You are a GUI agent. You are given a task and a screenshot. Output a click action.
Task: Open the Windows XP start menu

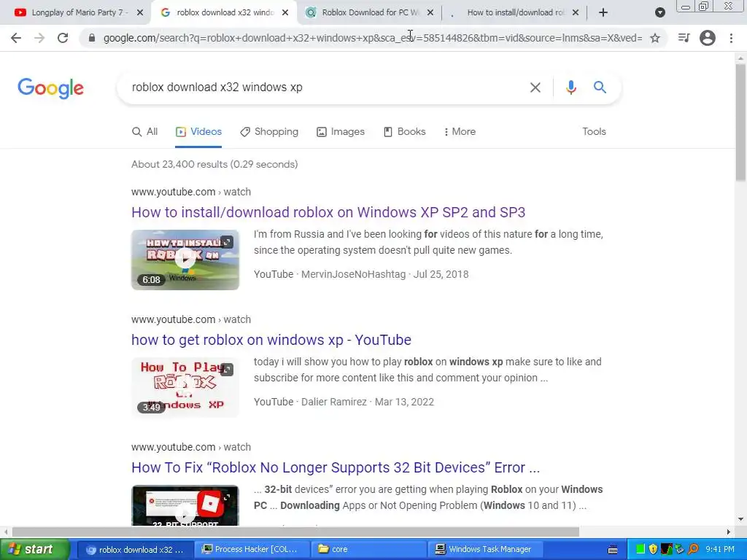(x=34, y=550)
